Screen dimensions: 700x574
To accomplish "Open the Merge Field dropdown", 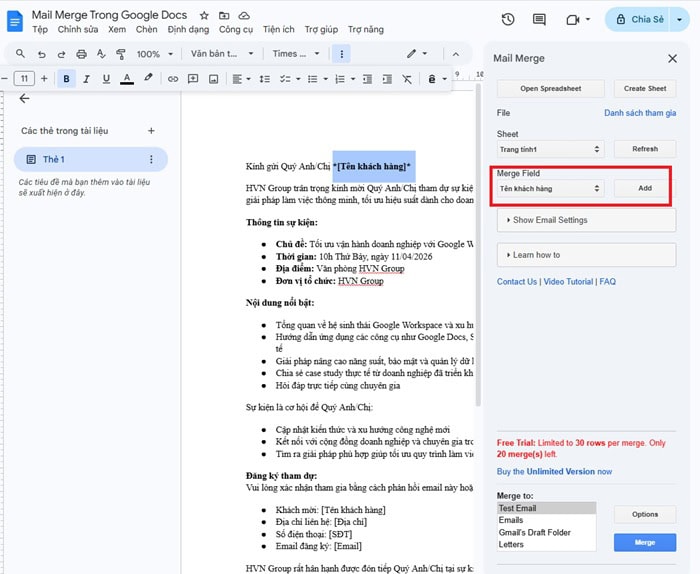I will pyautogui.click(x=550, y=188).
